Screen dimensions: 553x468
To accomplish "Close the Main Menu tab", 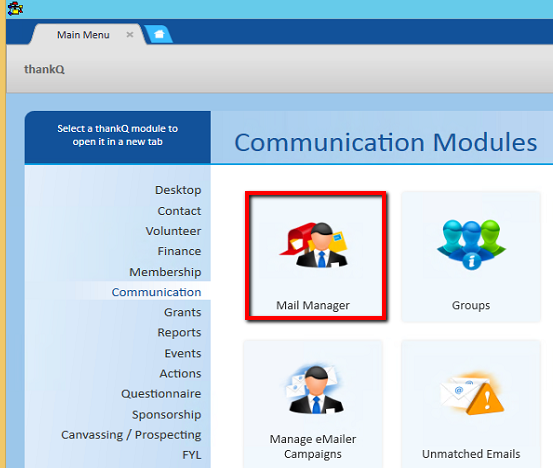I will tap(130, 35).
